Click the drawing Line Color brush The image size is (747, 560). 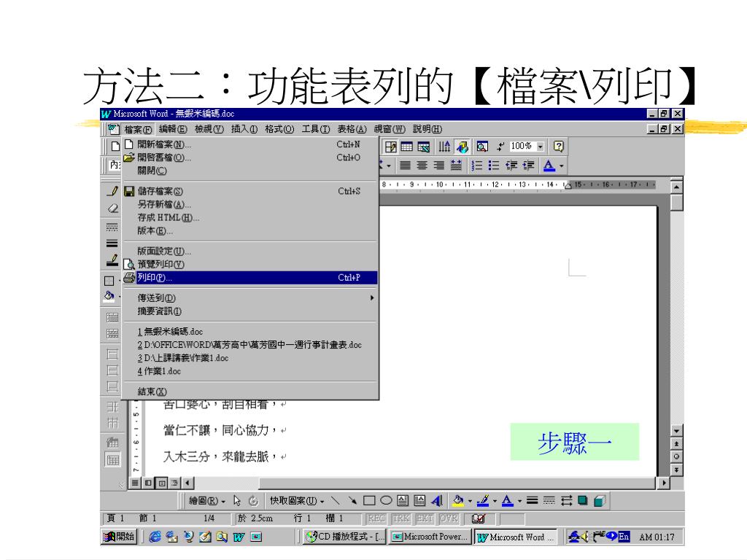(x=483, y=501)
